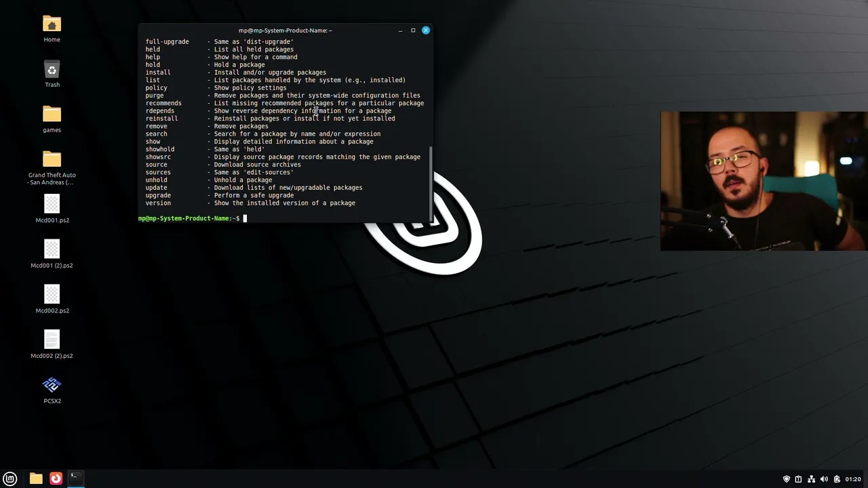The width and height of the screenshot is (868, 488).
Task: Open the Firefox browser from the taskbar
Action: coord(56,479)
